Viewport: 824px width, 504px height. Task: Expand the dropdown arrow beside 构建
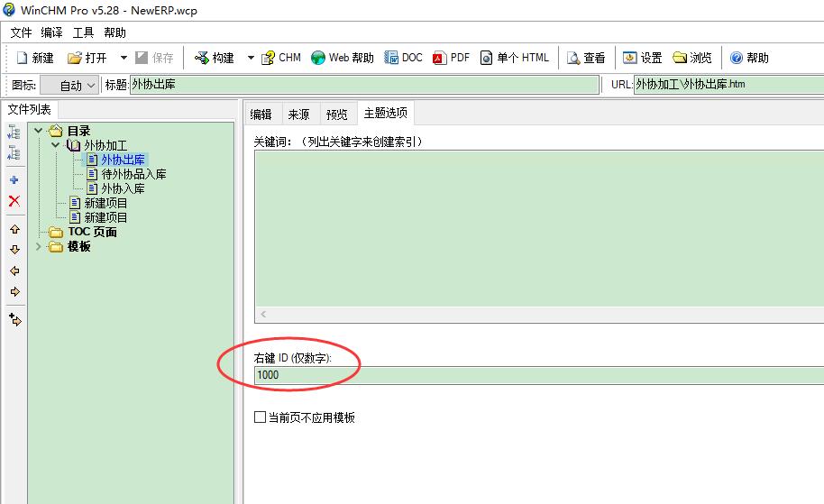click(251, 58)
